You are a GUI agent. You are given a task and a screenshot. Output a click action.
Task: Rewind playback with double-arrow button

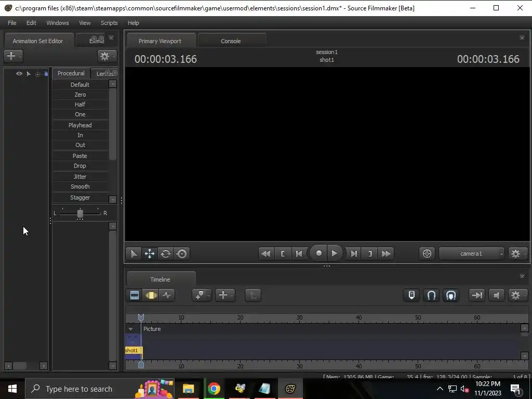(266, 254)
